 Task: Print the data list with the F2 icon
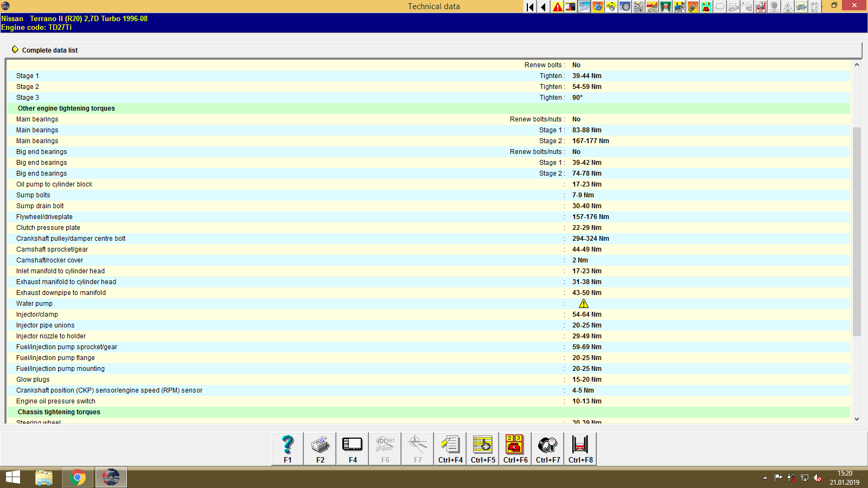click(x=320, y=448)
